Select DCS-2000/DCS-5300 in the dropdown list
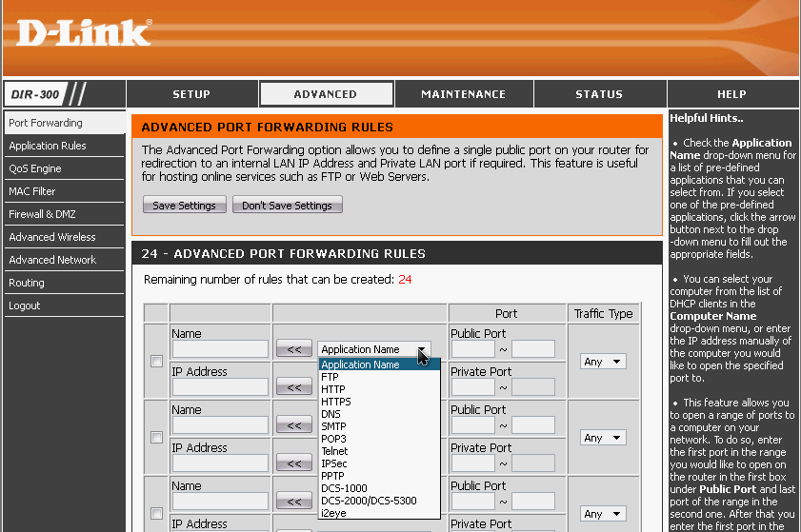 369,501
